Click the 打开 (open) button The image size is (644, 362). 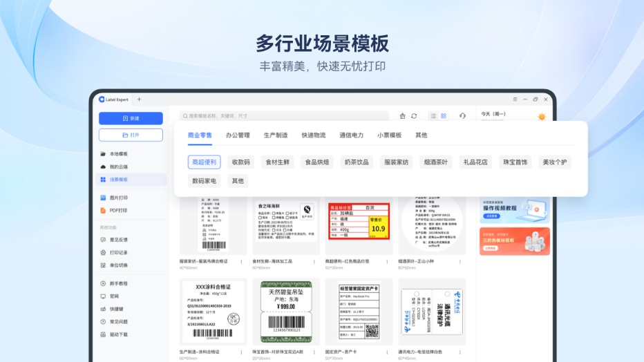131,135
